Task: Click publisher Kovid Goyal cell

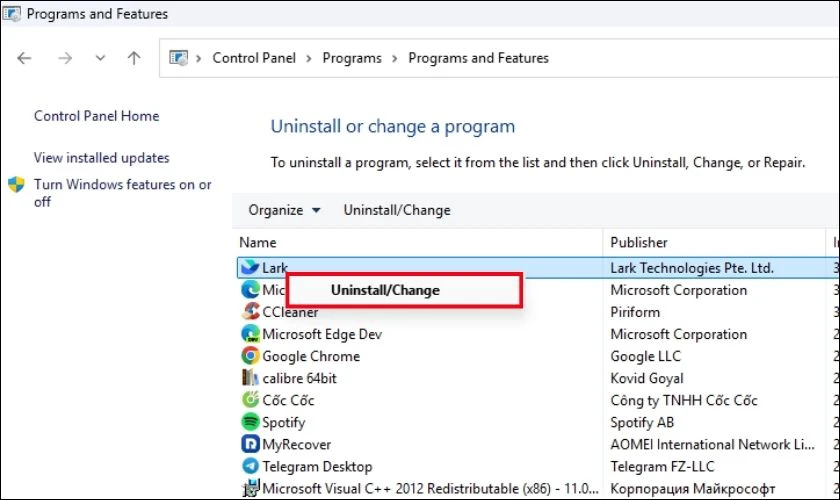Action: click(647, 378)
